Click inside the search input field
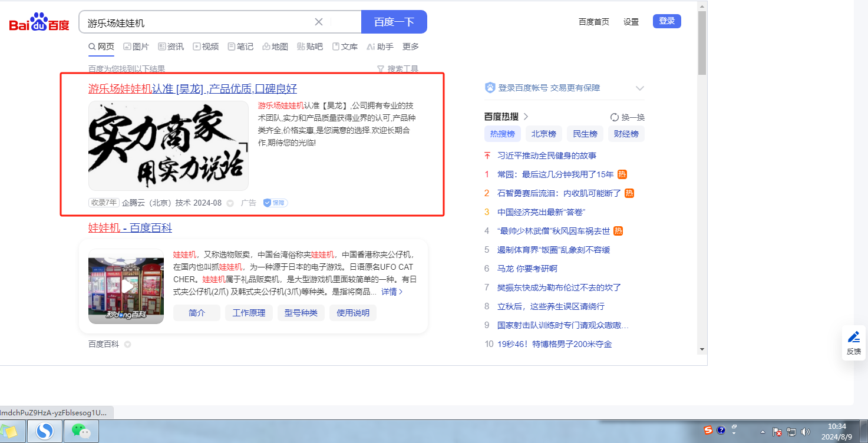This screenshot has height=443, width=868. click(194, 22)
